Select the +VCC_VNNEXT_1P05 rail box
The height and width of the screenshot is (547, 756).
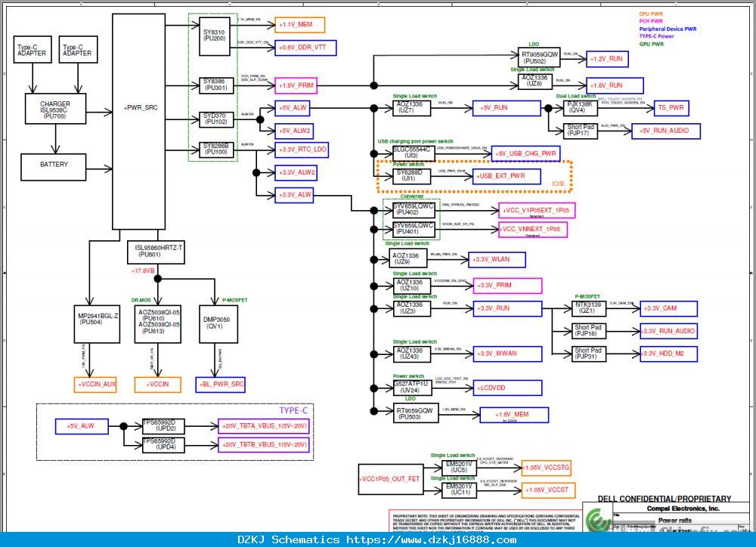coord(533,230)
